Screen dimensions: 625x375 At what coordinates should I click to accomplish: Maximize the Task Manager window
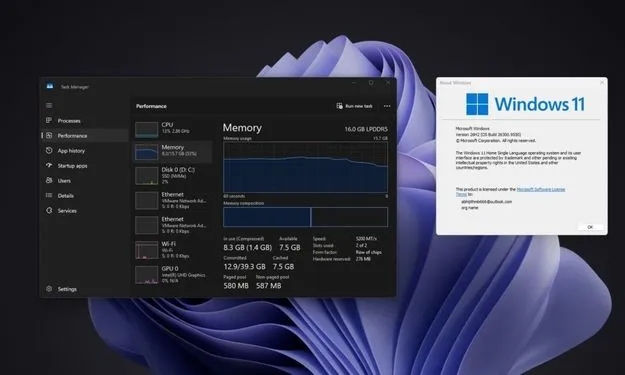point(371,83)
